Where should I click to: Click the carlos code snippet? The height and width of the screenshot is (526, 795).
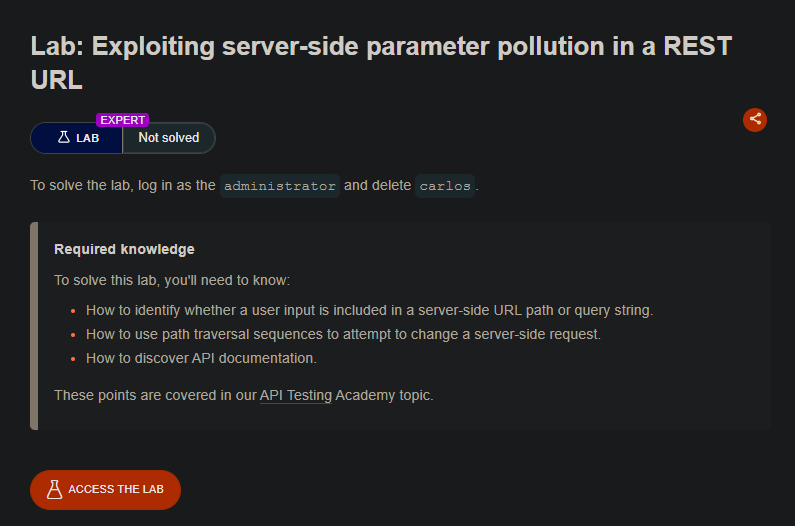445,186
